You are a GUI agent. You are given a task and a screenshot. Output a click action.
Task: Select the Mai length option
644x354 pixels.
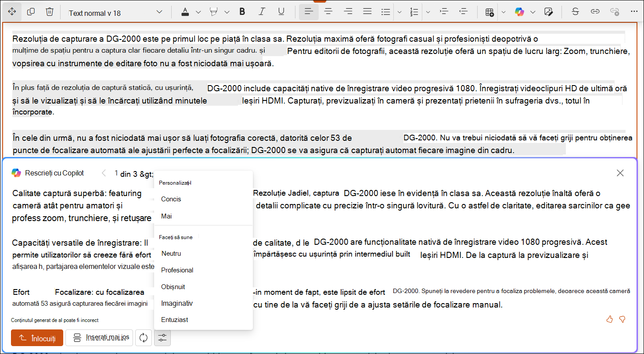pyautogui.click(x=167, y=216)
